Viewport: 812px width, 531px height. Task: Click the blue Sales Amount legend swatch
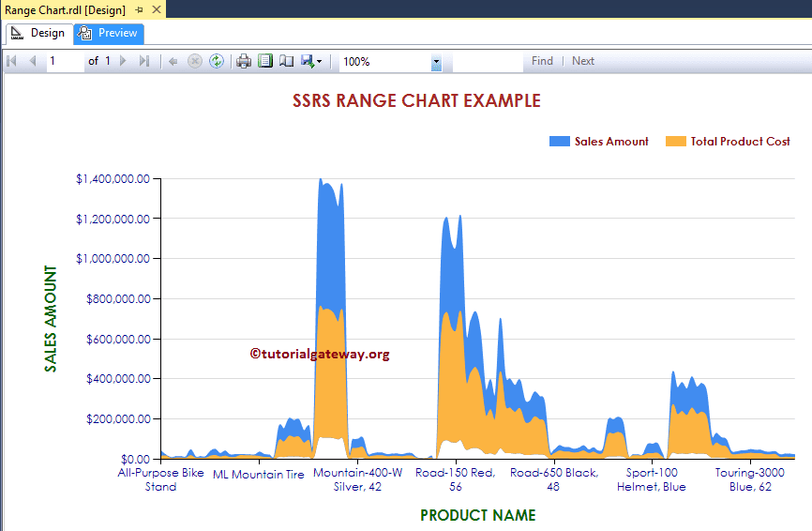pyautogui.click(x=559, y=142)
